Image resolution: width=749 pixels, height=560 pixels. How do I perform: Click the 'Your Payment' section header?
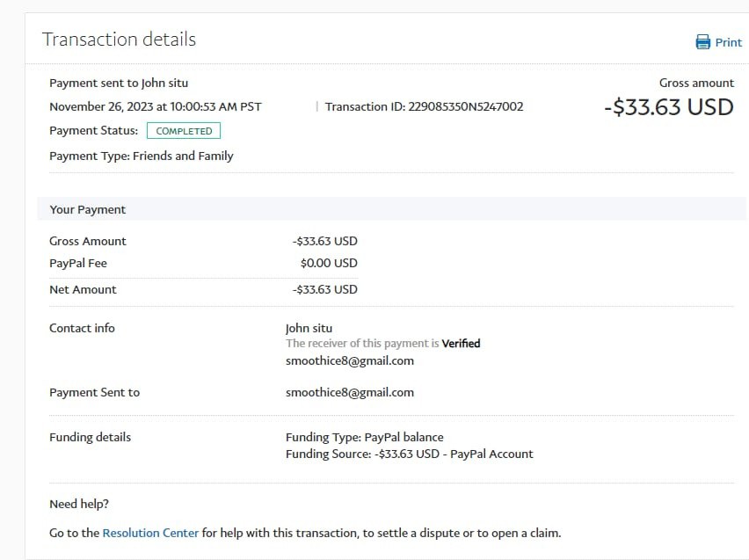[x=87, y=209]
